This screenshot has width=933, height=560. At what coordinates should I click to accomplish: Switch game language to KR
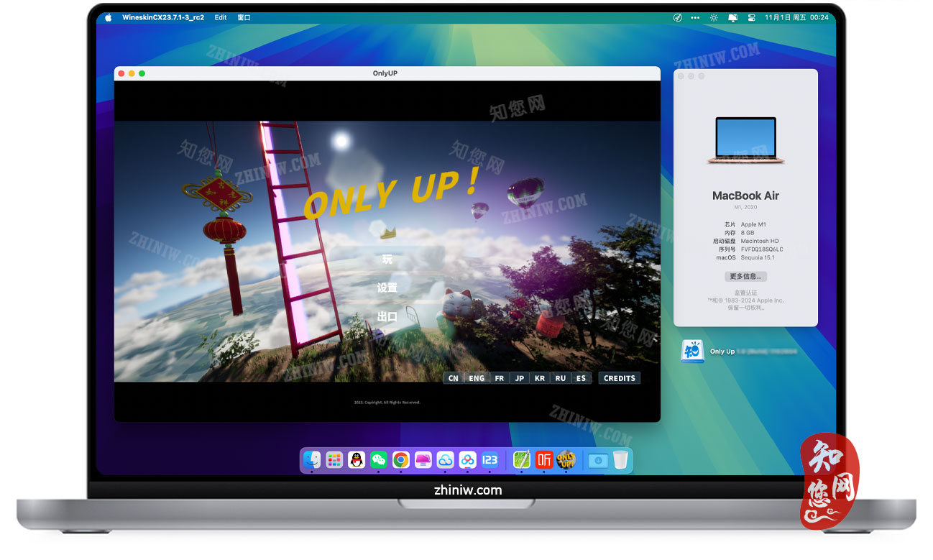click(x=540, y=378)
